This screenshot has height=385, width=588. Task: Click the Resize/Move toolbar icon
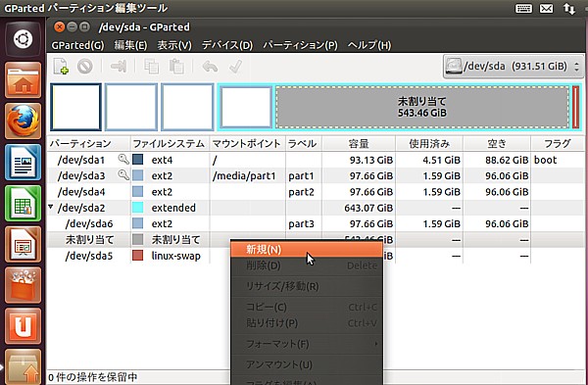tap(119, 67)
